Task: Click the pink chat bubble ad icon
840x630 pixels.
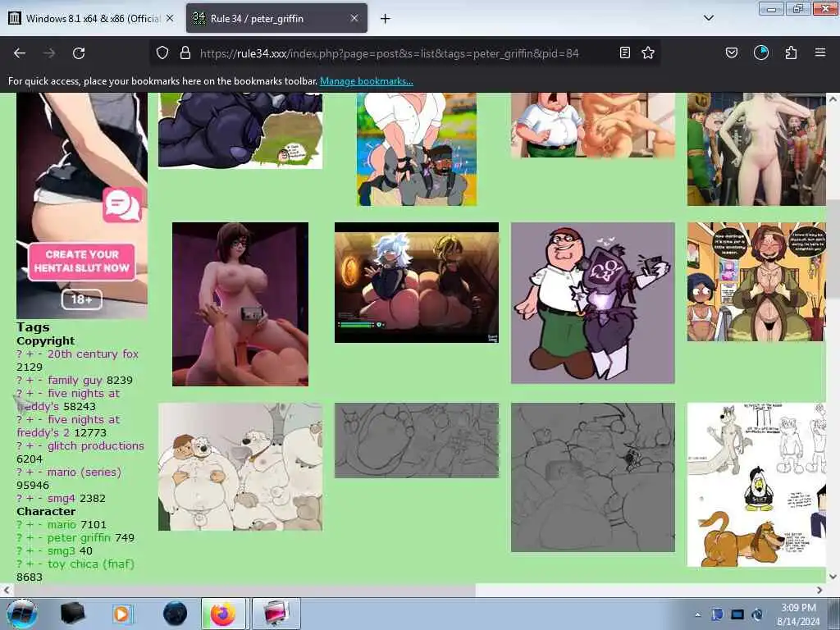Action: (123, 204)
